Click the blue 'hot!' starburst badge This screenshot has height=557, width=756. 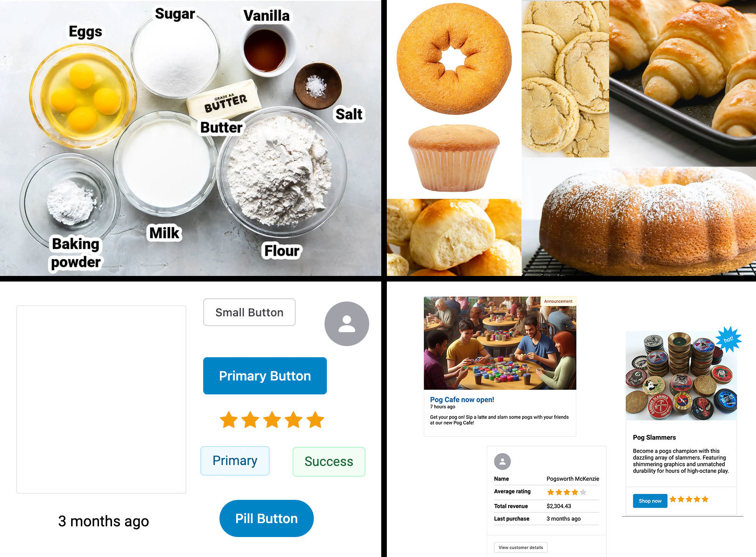coord(728,339)
